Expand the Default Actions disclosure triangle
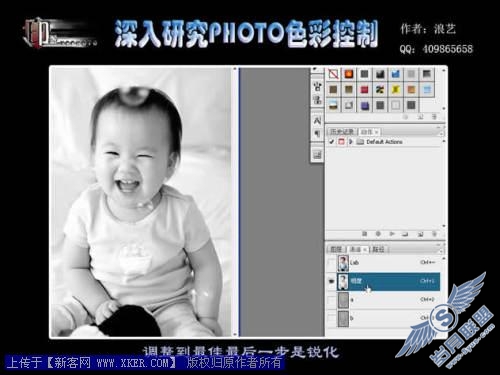500x375 pixels. tap(351, 142)
